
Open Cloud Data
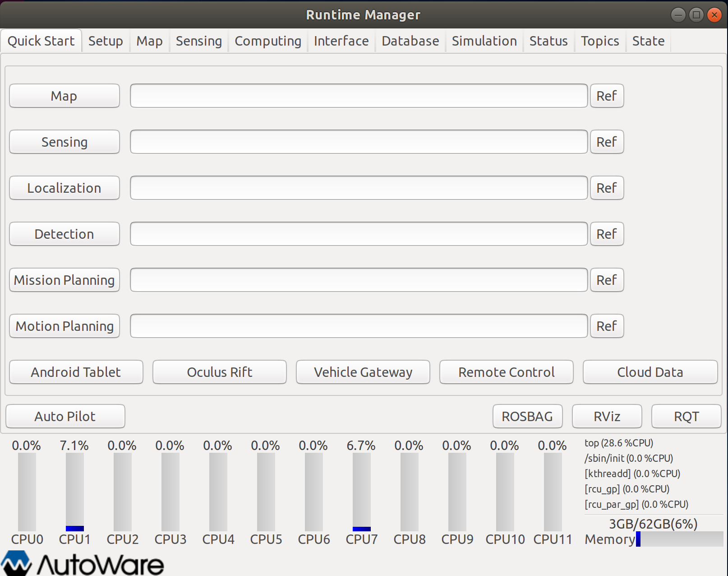pyautogui.click(x=650, y=372)
